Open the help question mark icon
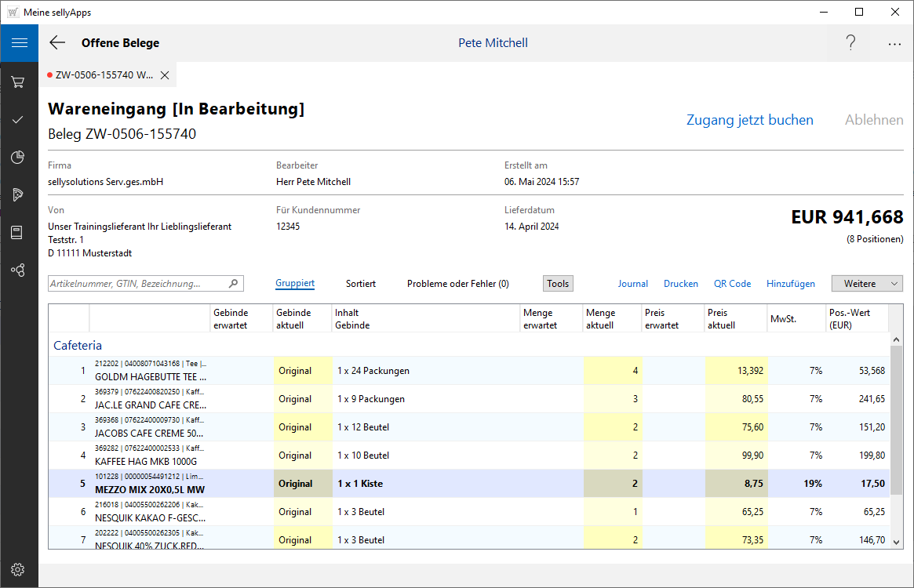 point(850,43)
